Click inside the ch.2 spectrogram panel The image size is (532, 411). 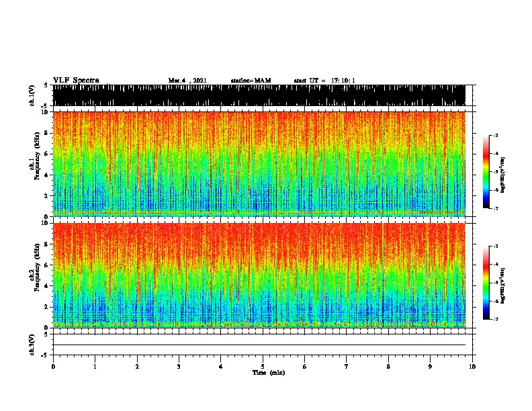pyautogui.click(x=259, y=275)
